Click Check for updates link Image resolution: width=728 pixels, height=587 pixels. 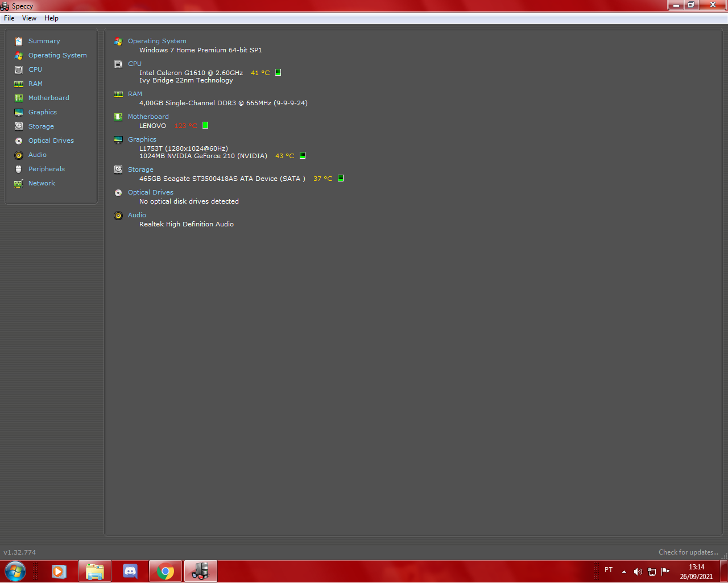pyautogui.click(x=688, y=552)
